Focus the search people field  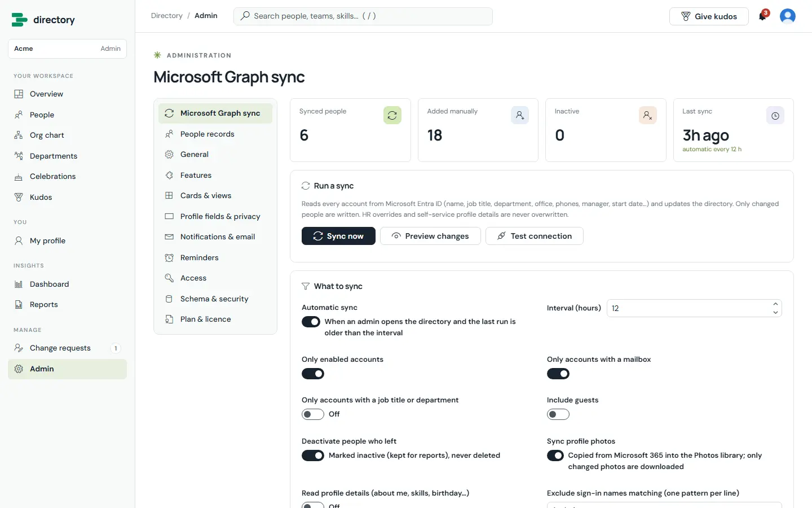pos(363,16)
